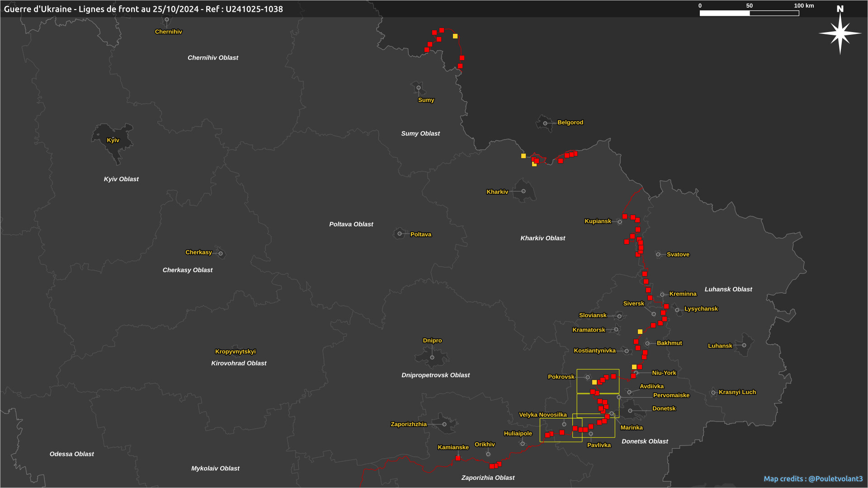868x488 pixels.
Task: Click the yellow square west of Bakhmut
Action: (640, 332)
